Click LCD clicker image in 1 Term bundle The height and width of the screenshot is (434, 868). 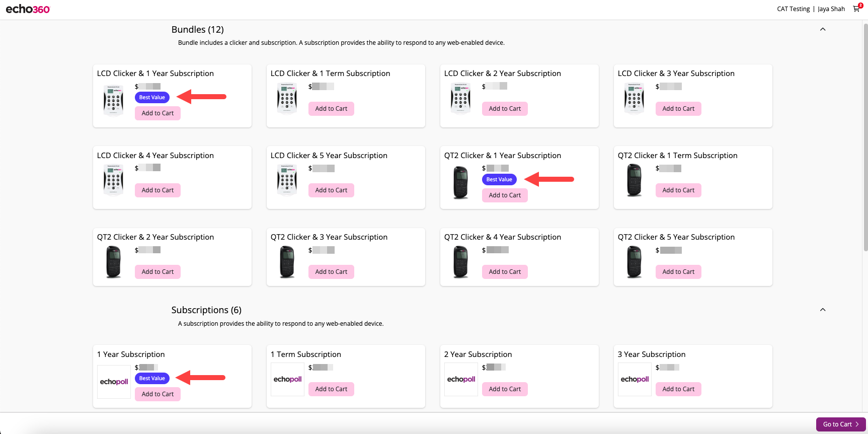coord(287,98)
